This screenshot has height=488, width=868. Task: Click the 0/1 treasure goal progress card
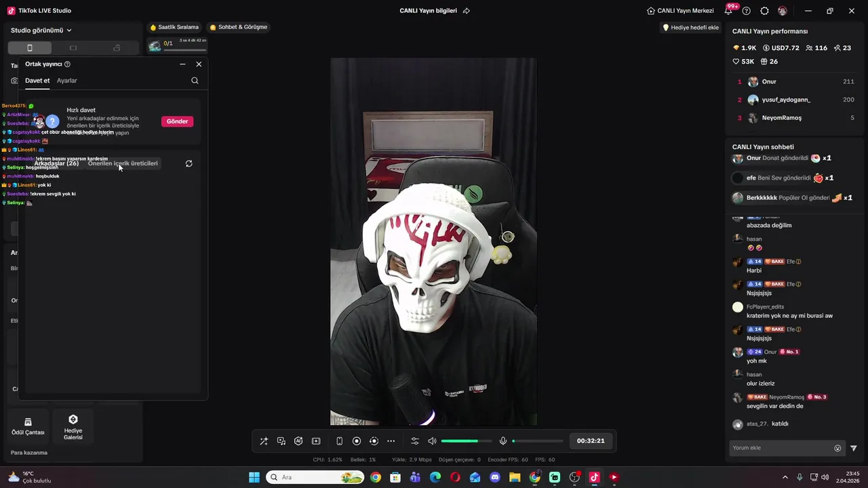pyautogui.click(x=177, y=45)
